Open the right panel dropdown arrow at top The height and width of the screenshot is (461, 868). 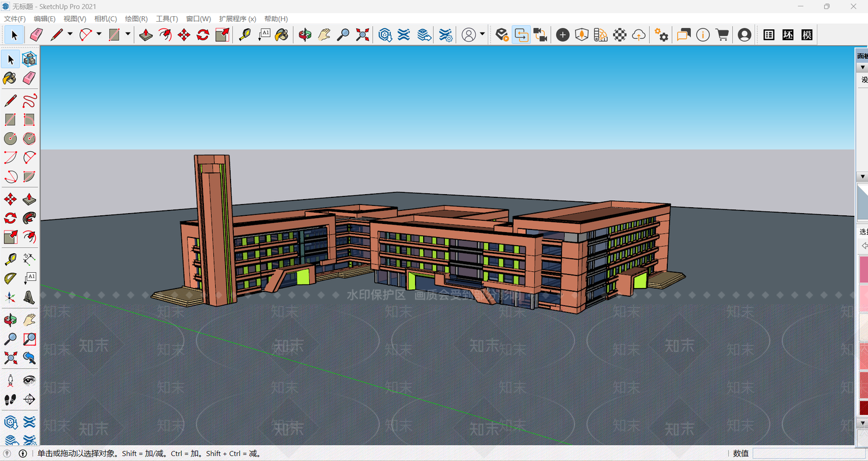(863, 67)
